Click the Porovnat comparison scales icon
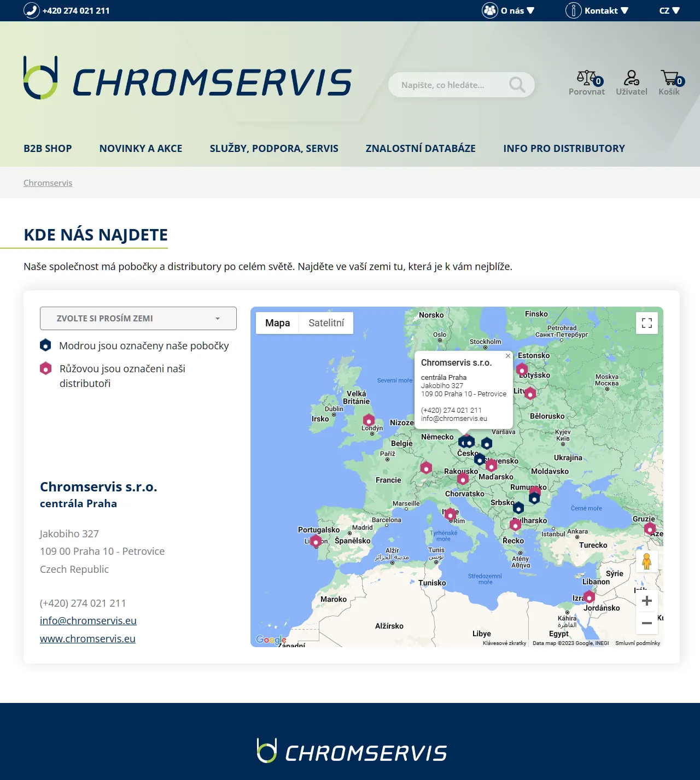Viewport: 700px width, 780px height. (x=586, y=77)
